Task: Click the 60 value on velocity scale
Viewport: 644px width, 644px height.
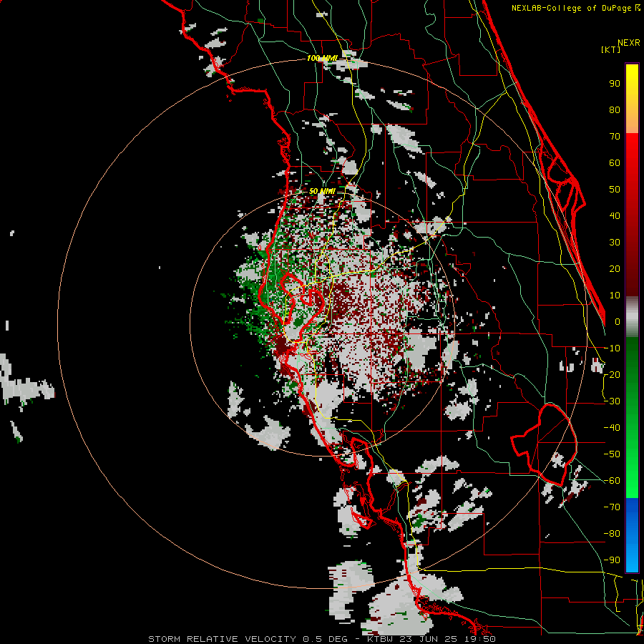Action: 615,163
